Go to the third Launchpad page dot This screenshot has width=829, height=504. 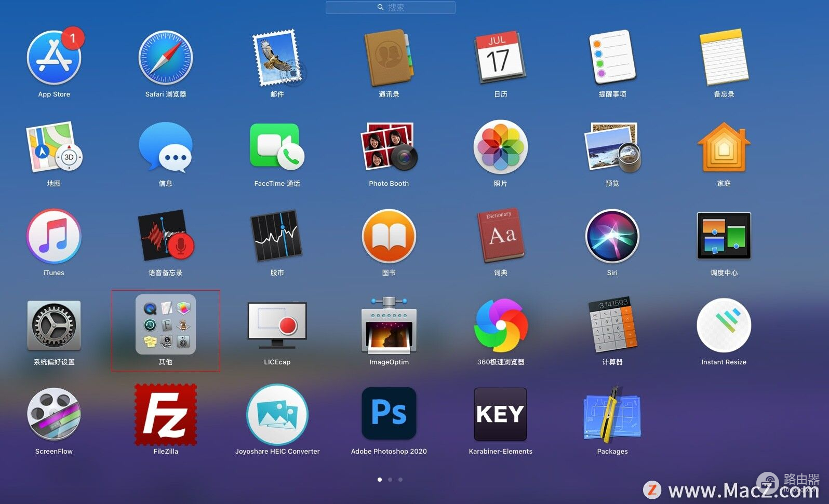tap(400, 480)
